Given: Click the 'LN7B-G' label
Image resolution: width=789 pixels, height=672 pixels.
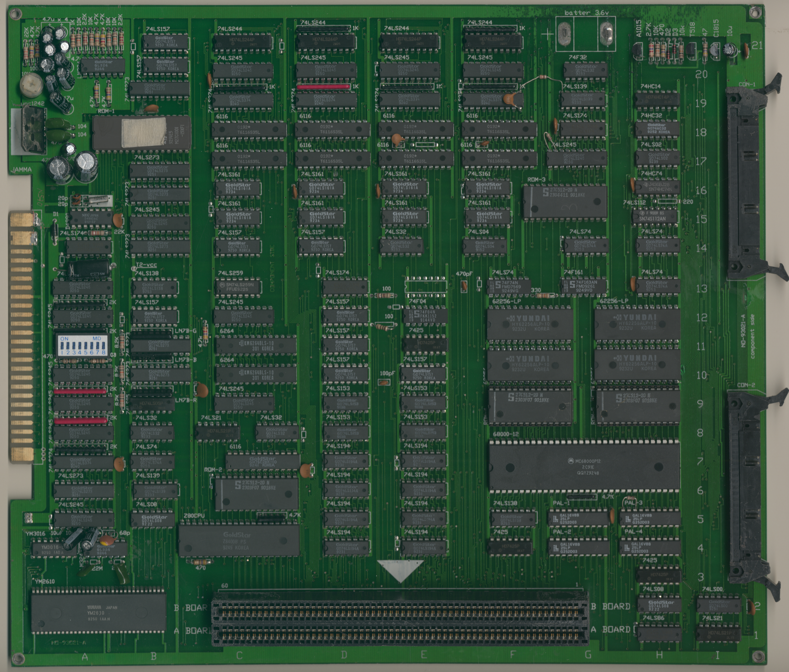Looking at the screenshot, I should [185, 331].
